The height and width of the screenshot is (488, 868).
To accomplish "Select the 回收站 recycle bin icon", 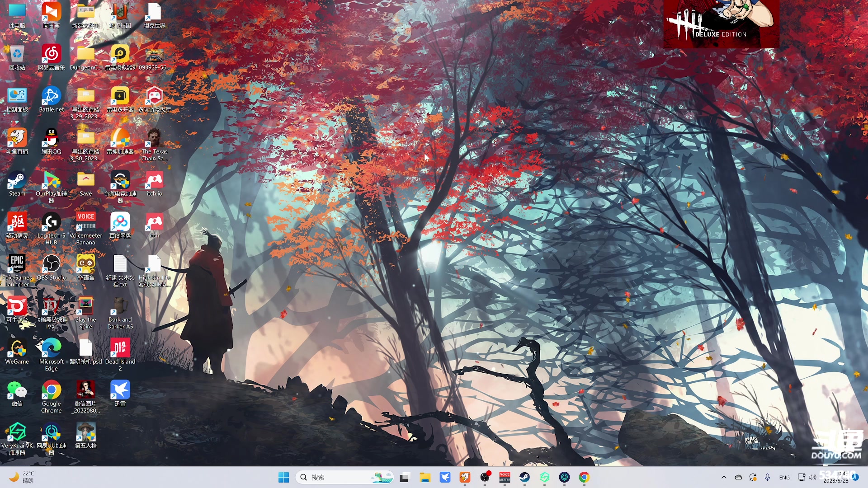I will [x=17, y=58].
